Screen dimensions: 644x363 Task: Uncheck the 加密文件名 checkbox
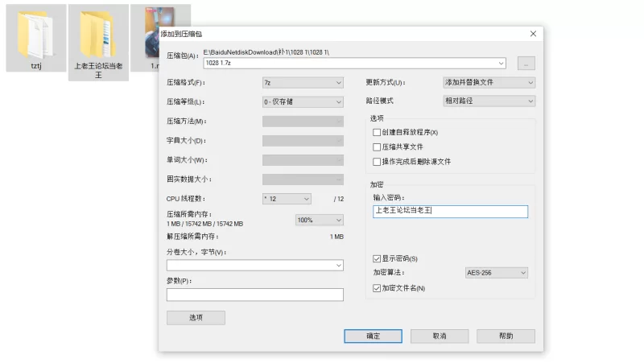pyautogui.click(x=377, y=288)
